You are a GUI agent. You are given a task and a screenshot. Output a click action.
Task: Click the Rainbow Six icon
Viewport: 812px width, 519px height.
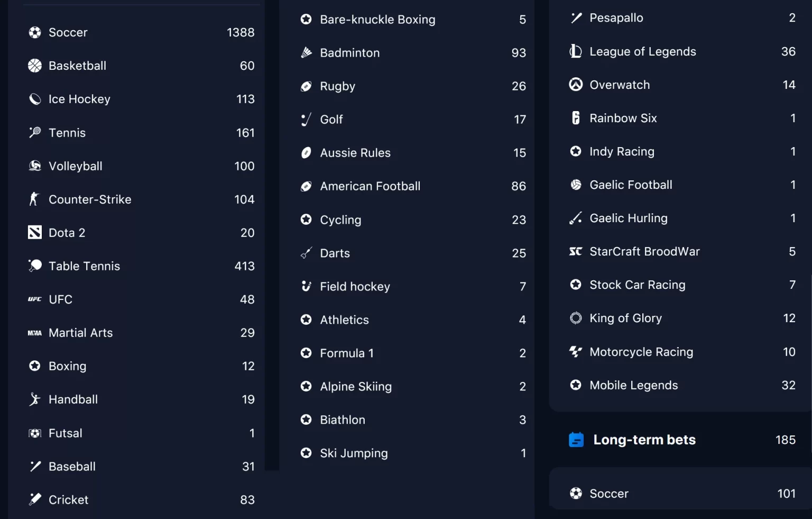click(x=576, y=118)
